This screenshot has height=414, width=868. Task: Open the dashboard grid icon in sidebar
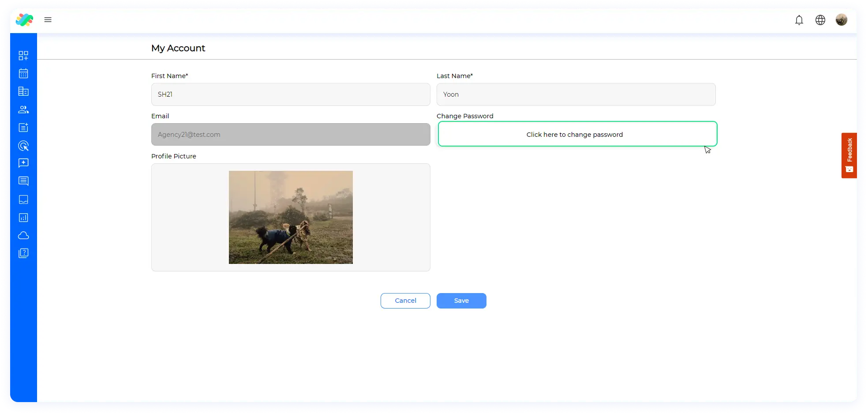click(23, 56)
